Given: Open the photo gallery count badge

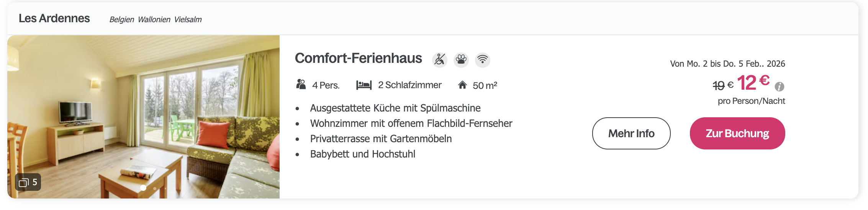Looking at the screenshot, I should click(28, 182).
